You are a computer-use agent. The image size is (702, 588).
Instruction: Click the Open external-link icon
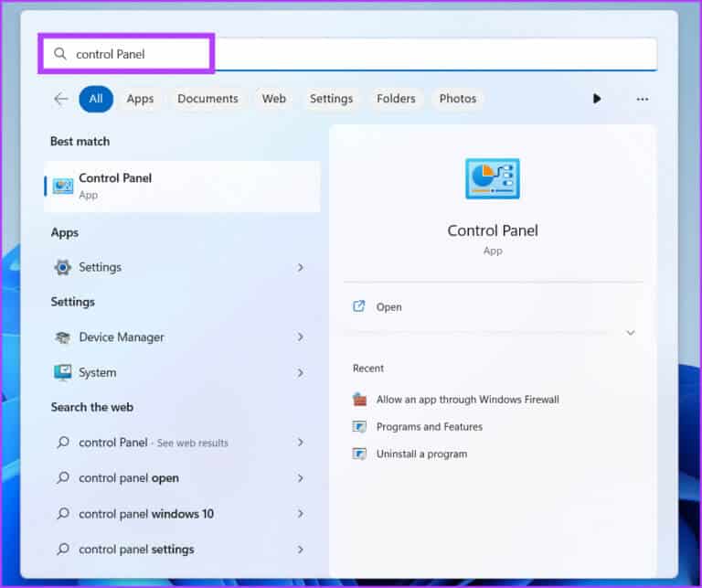pos(359,306)
